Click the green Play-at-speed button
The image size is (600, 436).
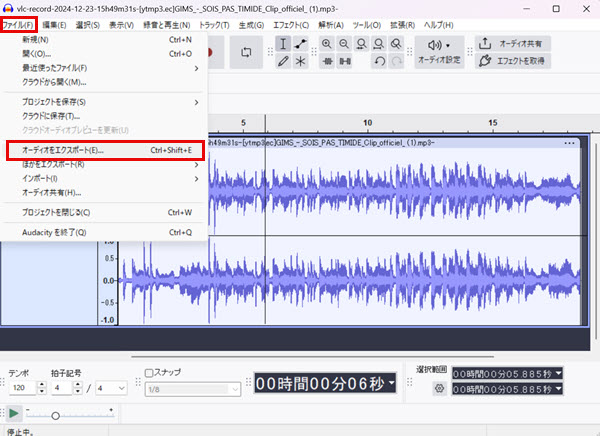pos(14,413)
